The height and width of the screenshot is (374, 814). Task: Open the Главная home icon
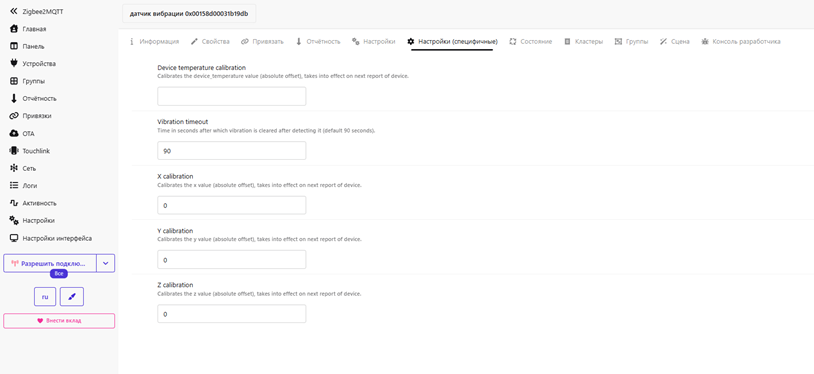pos(14,29)
